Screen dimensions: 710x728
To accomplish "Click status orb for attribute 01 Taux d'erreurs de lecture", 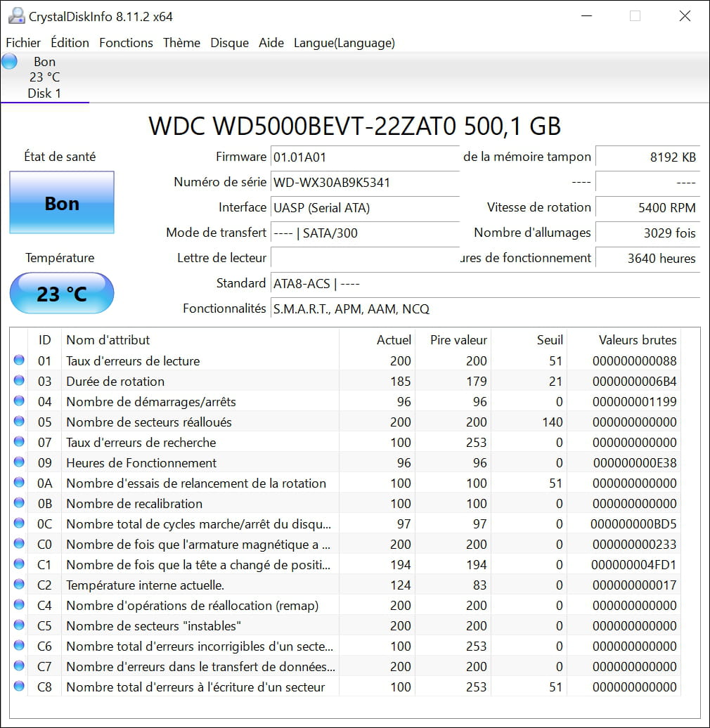I will click(x=19, y=360).
